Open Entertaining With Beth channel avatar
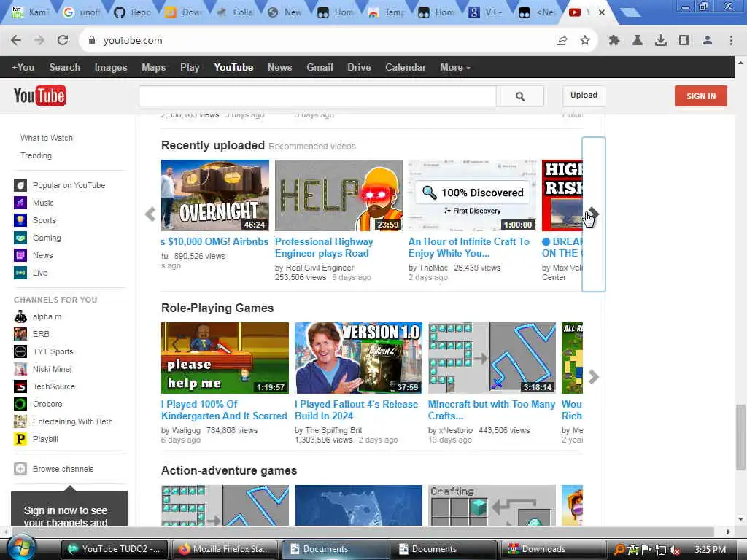The height and width of the screenshot is (560, 747). coord(20,421)
